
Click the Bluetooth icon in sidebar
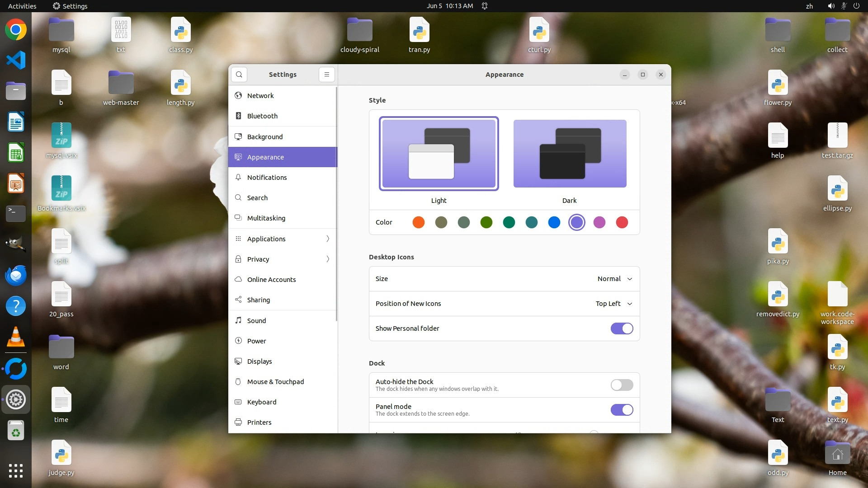(238, 116)
